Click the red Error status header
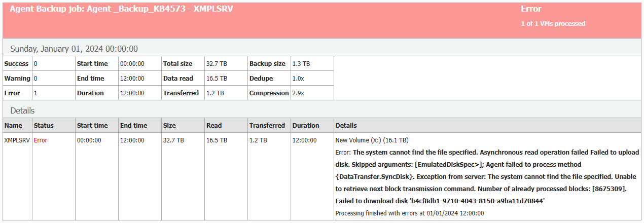The height and width of the screenshot is (223, 644). pyautogui.click(x=531, y=9)
